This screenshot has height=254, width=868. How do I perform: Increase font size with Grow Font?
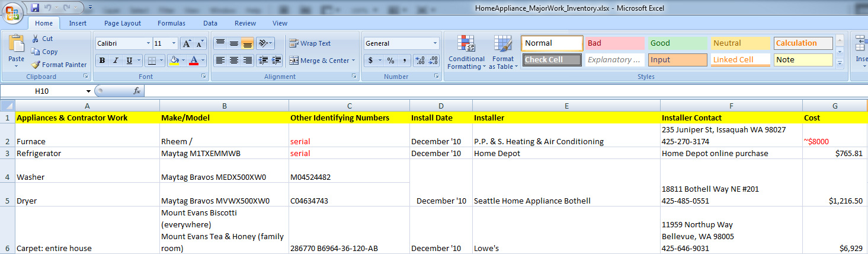(187, 43)
